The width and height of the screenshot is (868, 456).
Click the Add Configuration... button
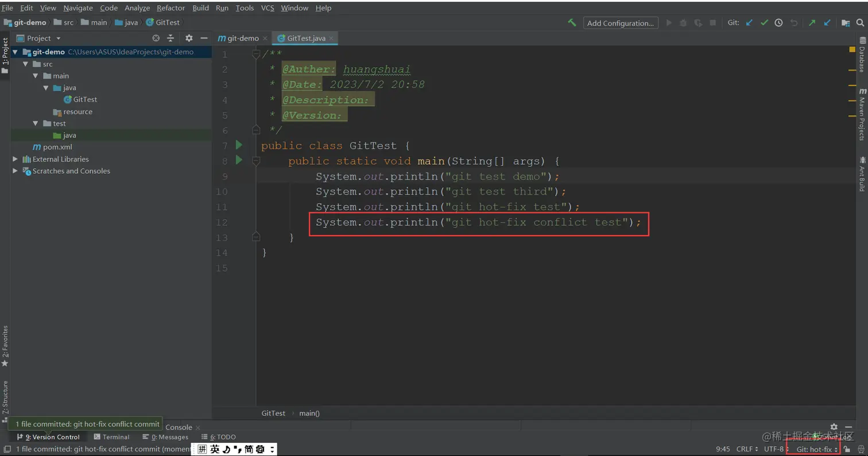[x=621, y=23]
